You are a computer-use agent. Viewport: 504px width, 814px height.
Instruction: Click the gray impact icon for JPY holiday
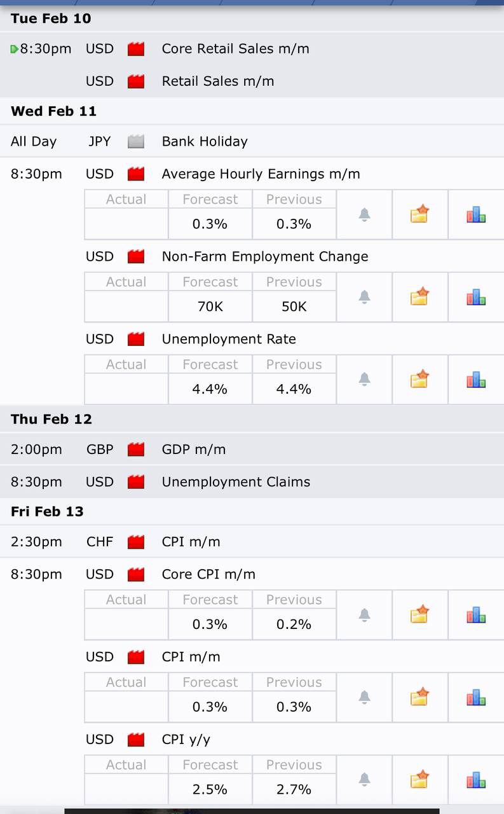point(136,141)
